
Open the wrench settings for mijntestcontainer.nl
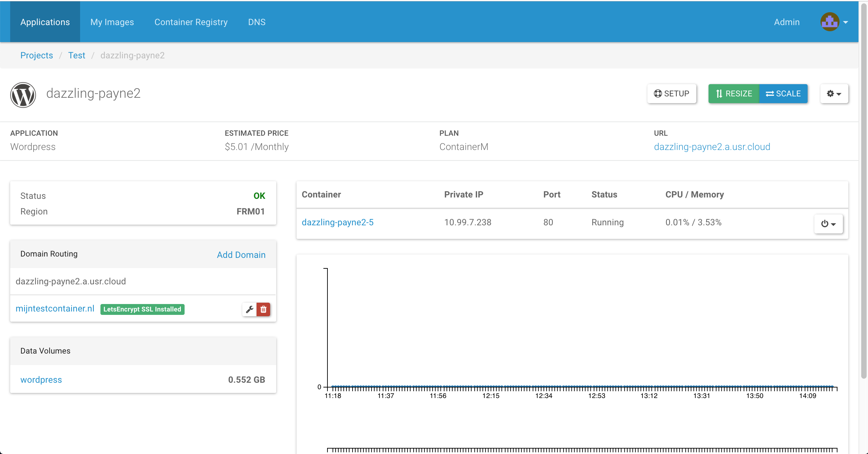(249, 309)
